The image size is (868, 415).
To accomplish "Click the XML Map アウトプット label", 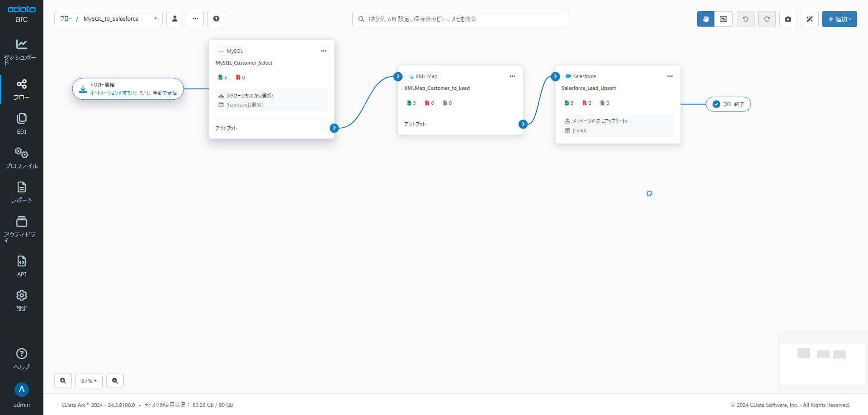I will tap(415, 124).
